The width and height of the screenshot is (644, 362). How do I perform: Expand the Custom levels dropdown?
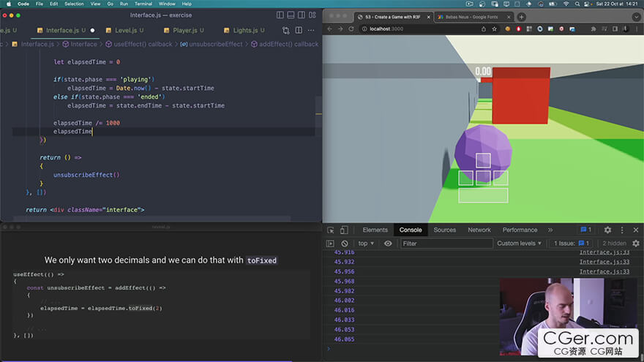tap(520, 244)
